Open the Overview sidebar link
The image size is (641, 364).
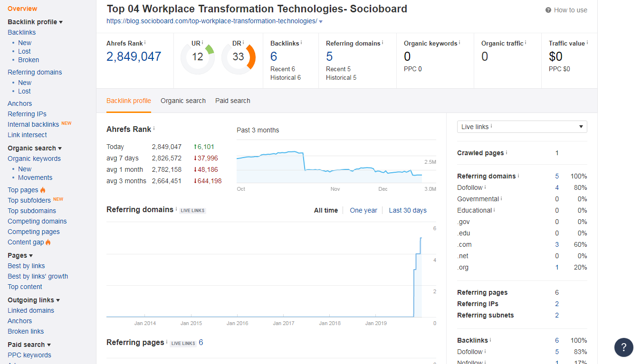point(22,9)
